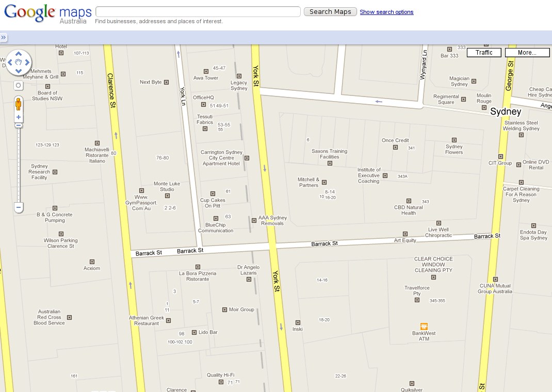Click the La Bora Pizzeria Ristorante marker

click(198, 267)
